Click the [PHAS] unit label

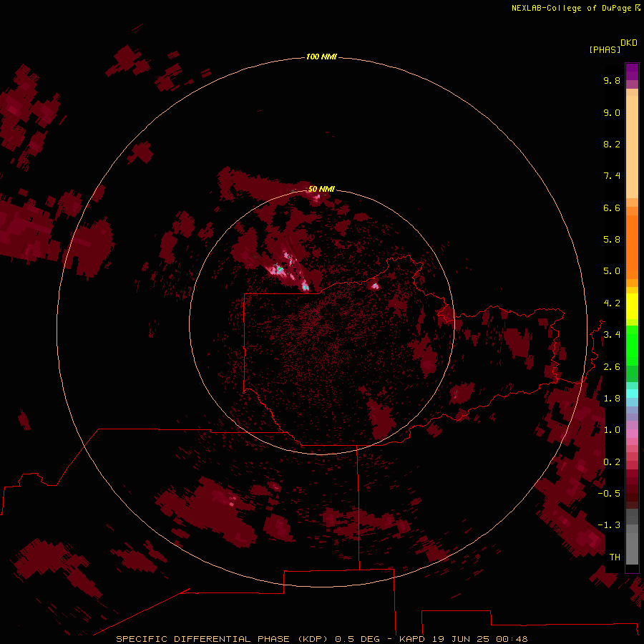coord(605,49)
